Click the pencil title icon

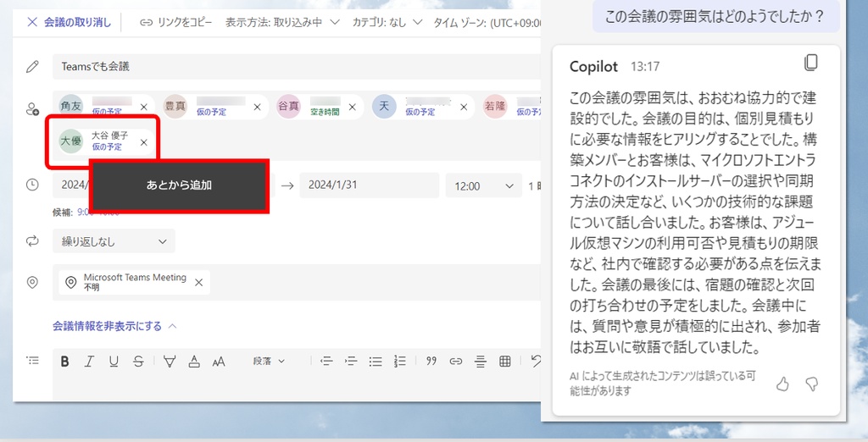point(33,66)
